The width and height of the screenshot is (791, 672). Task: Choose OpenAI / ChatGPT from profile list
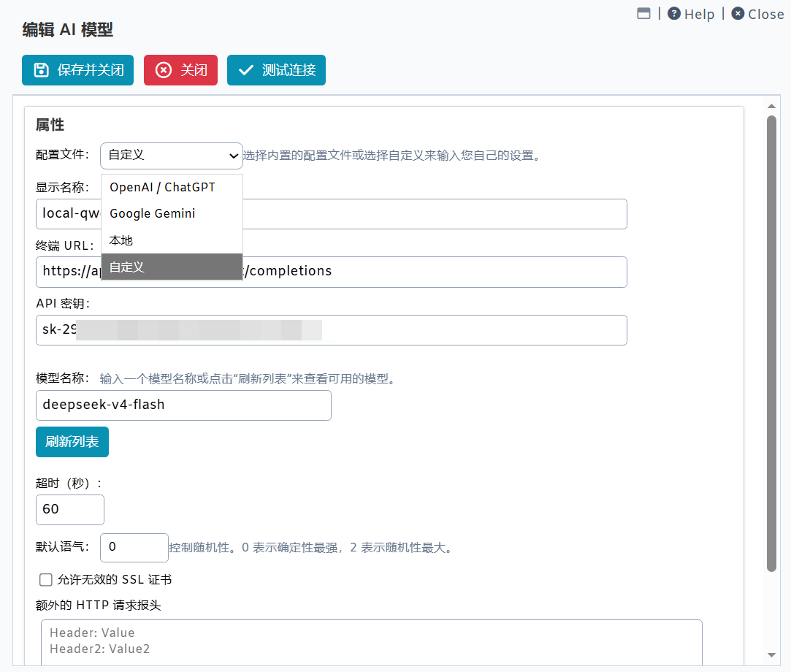(x=172, y=187)
